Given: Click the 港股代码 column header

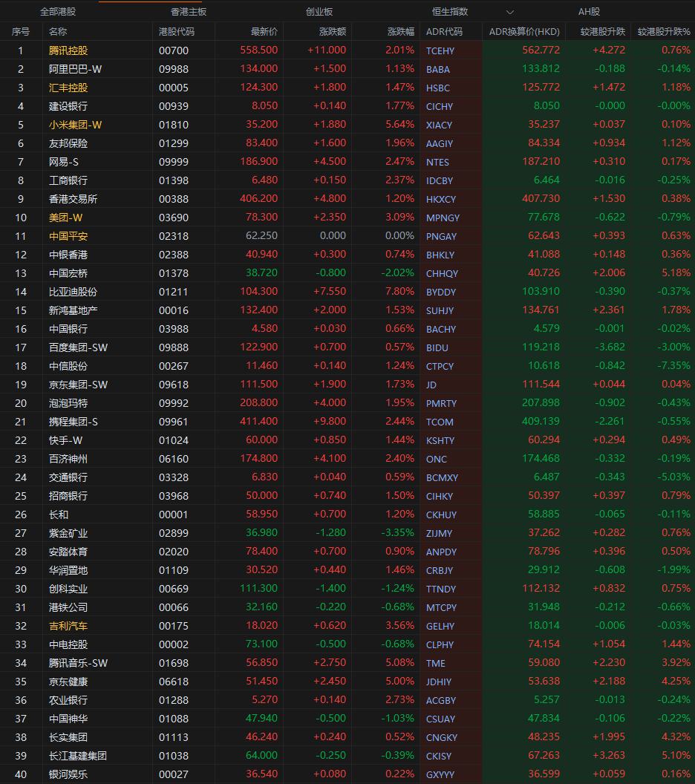Looking at the screenshot, I should coord(177,31).
